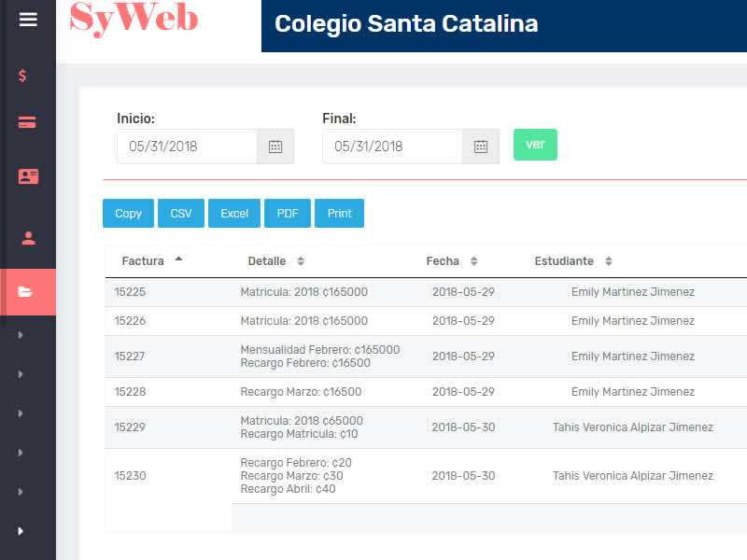
Task: Sort table by Estudiante column
Action: 573,261
